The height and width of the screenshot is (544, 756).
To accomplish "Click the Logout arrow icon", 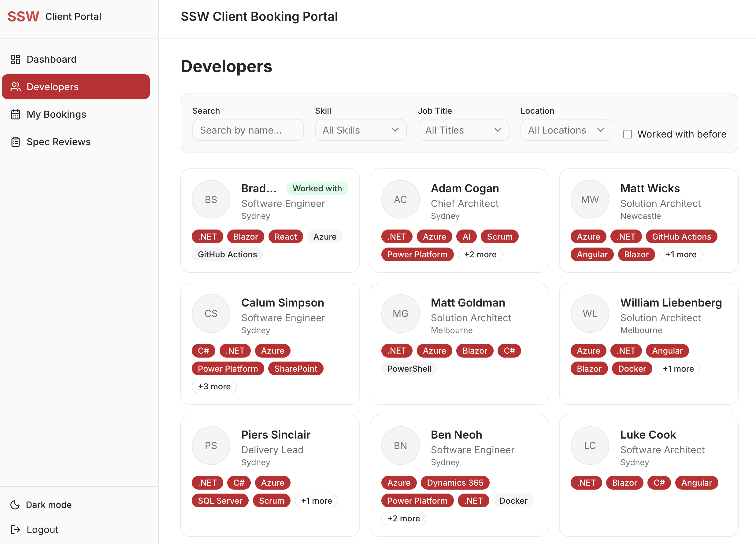I will pyautogui.click(x=15, y=529).
